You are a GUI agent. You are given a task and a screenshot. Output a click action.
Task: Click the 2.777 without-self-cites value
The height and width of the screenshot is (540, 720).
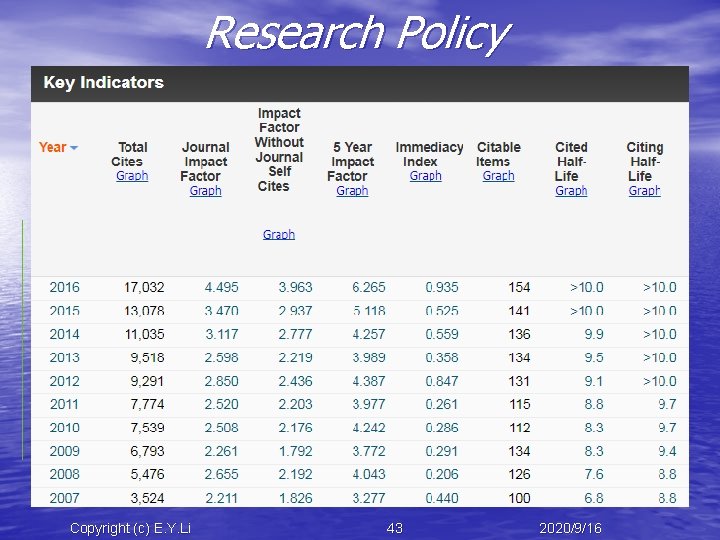(295, 334)
